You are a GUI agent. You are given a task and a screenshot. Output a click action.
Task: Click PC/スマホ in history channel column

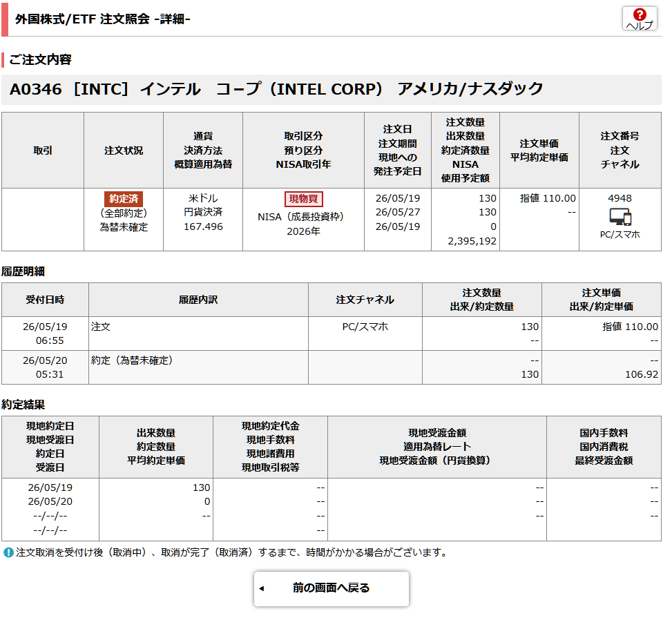click(x=365, y=327)
